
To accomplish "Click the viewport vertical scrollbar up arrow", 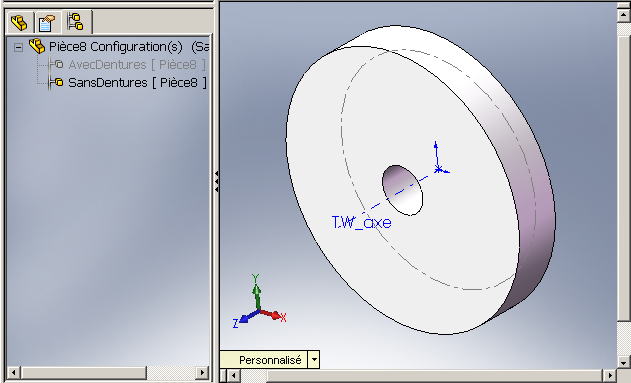I will pos(623,15).
